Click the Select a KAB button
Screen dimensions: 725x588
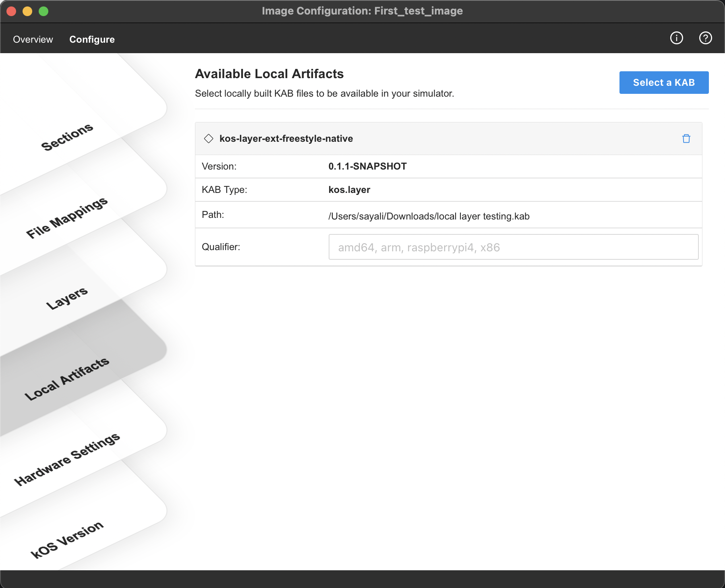[664, 83]
